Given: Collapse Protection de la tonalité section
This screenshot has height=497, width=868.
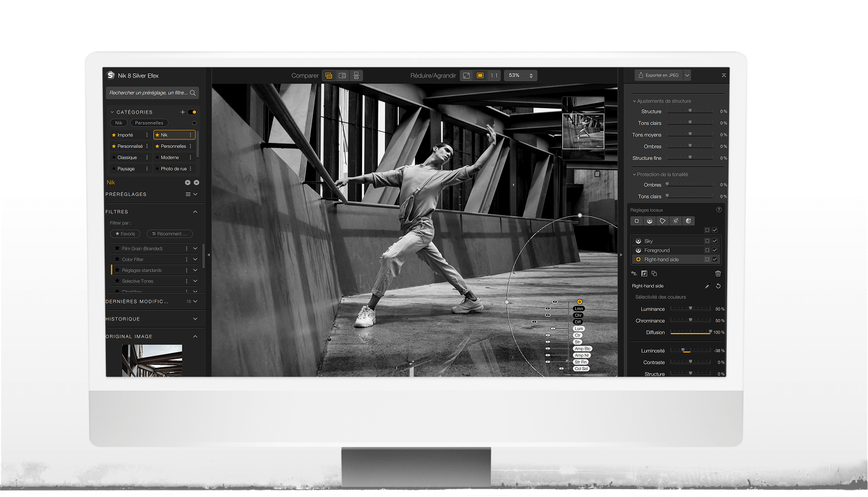Looking at the screenshot, I should [634, 174].
